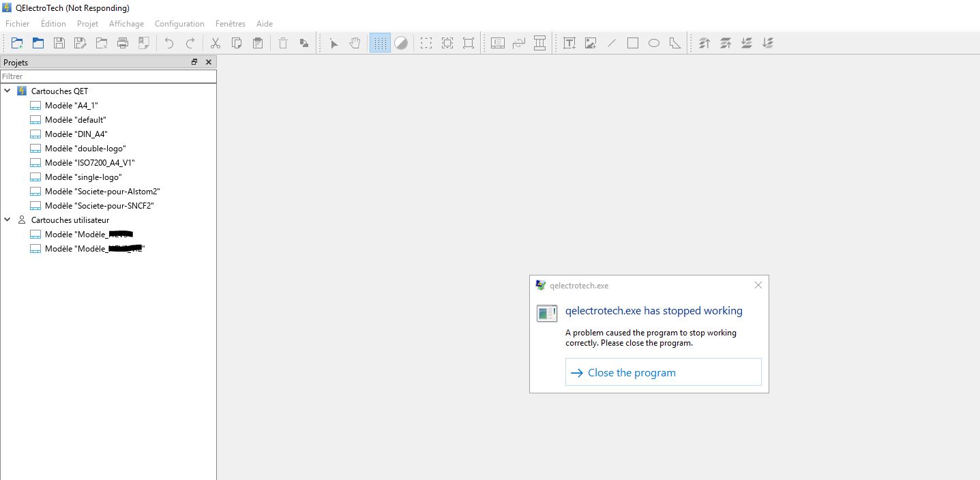Image resolution: width=980 pixels, height=480 pixels.
Task: Select the add image tool
Action: (x=591, y=43)
